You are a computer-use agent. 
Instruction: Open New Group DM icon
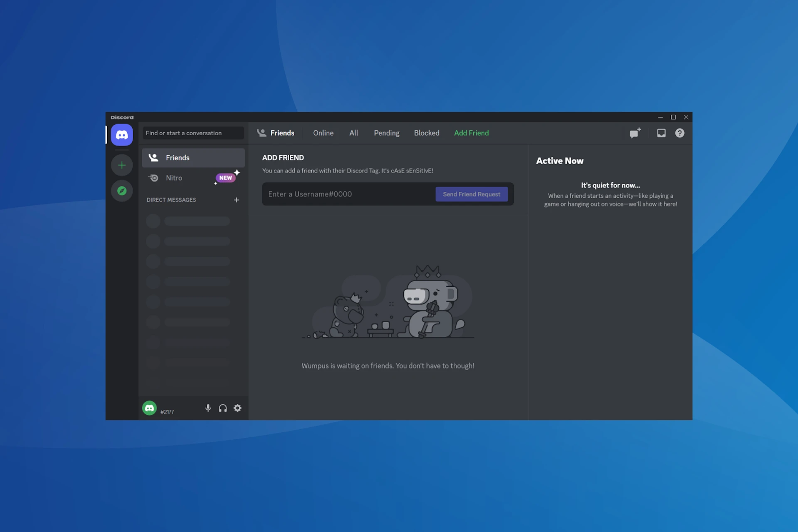click(x=635, y=133)
